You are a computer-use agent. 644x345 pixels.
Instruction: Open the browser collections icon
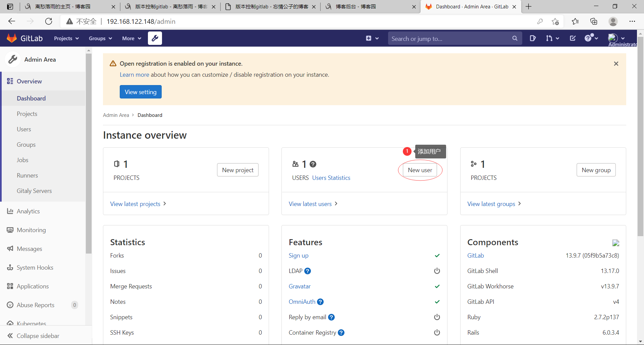point(594,21)
